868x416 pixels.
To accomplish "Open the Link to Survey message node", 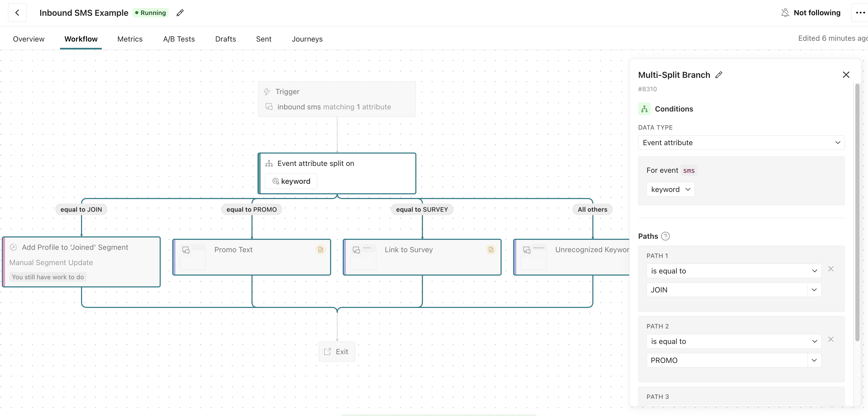I will pyautogui.click(x=422, y=257).
